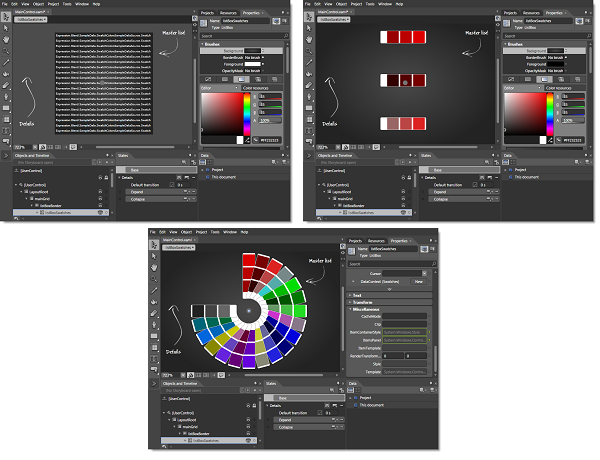This screenshot has height=460, width=600.
Task: Click the Name field in bottom Properties panel
Action: 394,249
